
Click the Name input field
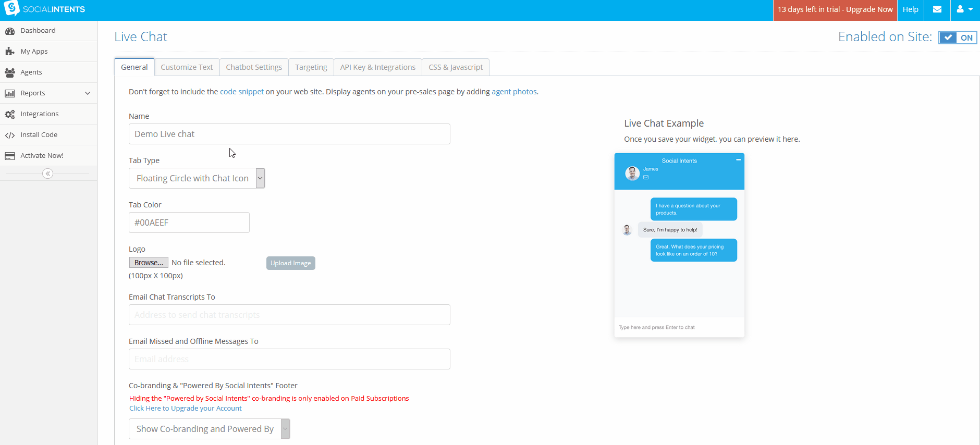pyautogui.click(x=289, y=134)
